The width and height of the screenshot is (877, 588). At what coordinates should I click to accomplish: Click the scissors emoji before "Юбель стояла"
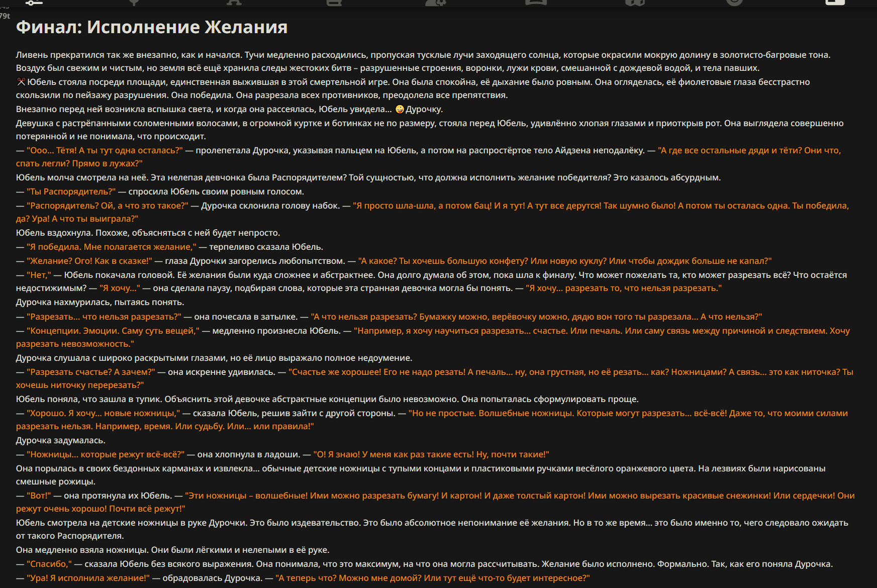(21, 82)
